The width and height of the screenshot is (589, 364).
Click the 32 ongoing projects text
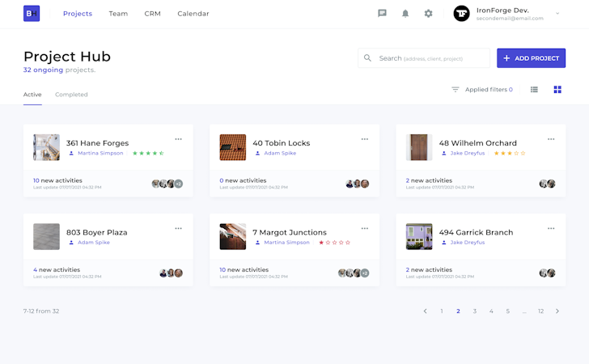pos(59,70)
